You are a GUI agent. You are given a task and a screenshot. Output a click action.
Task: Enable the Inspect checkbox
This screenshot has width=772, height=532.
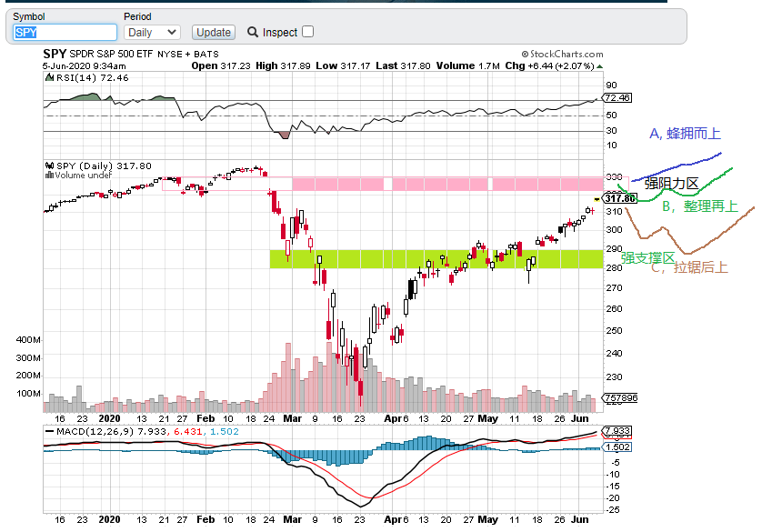point(307,32)
